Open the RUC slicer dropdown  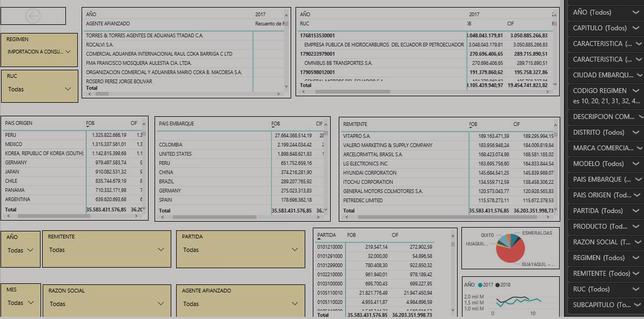click(x=39, y=89)
